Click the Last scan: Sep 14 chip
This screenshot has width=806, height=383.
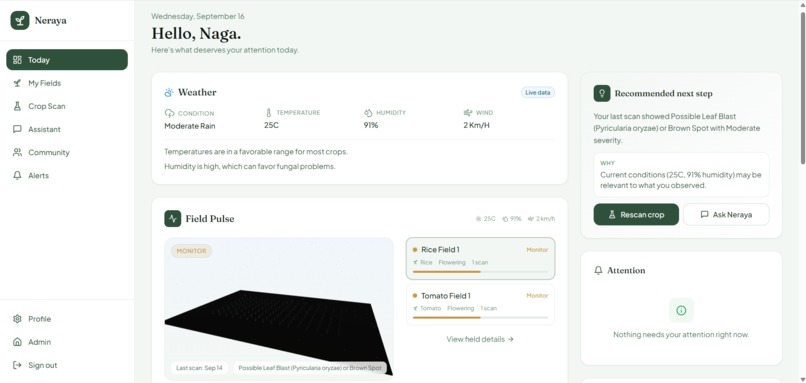199,368
